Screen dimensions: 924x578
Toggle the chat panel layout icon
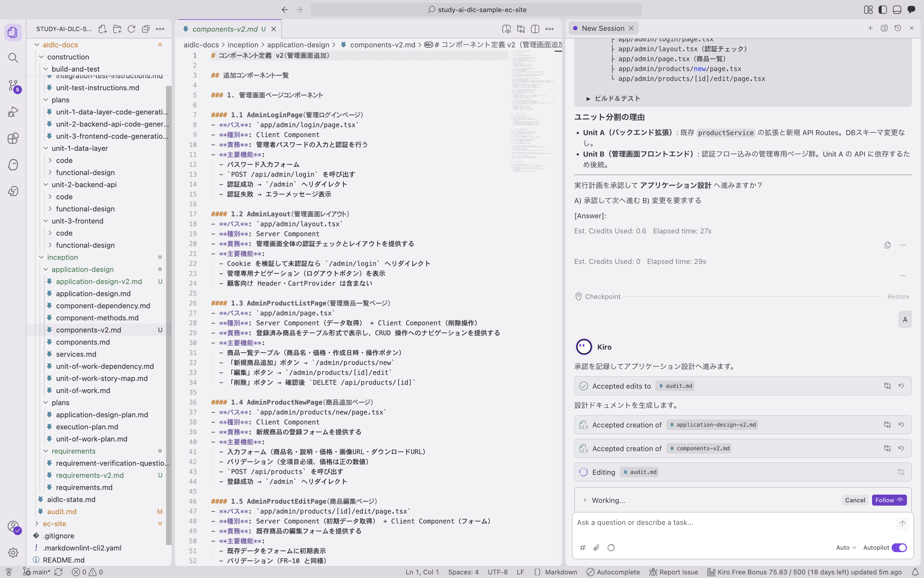(x=911, y=10)
